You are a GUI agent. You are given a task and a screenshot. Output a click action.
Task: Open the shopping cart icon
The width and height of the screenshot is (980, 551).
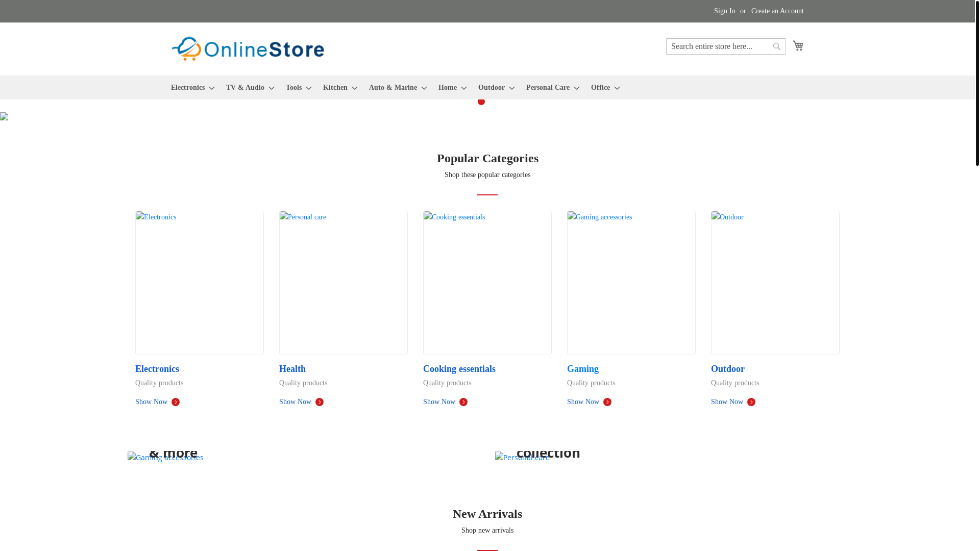(798, 45)
